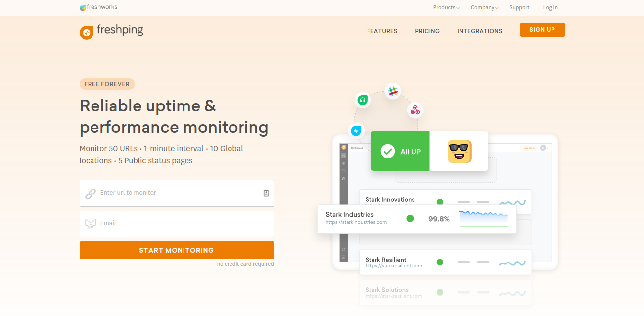The width and height of the screenshot is (644, 316).
Task: Click the green checkmark in All UP
Action: (x=388, y=151)
